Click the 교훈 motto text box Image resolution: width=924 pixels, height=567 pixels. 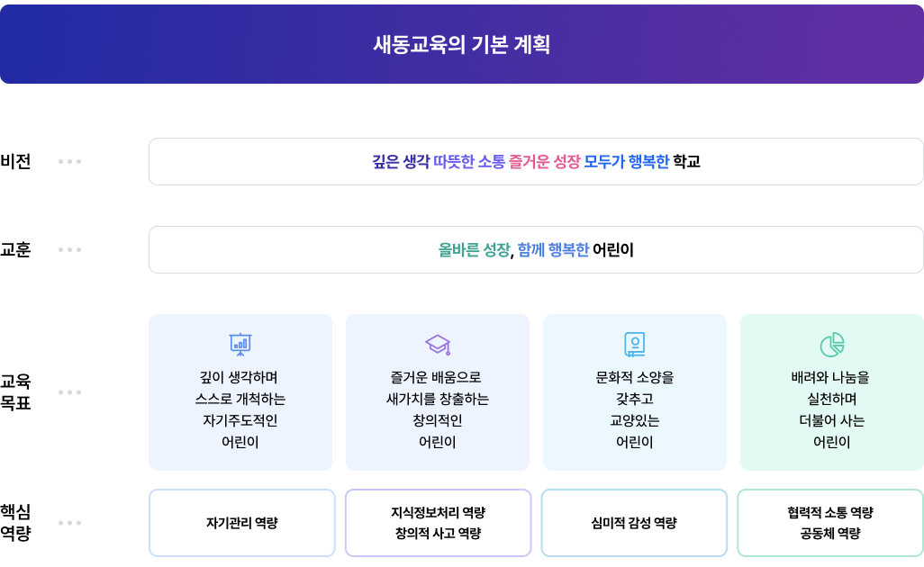coord(536,250)
